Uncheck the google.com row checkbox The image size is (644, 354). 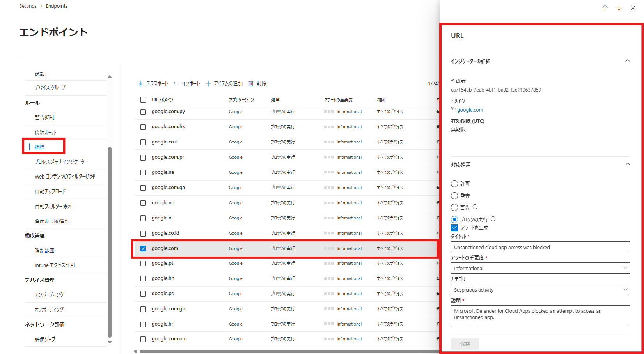pyautogui.click(x=143, y=249)
